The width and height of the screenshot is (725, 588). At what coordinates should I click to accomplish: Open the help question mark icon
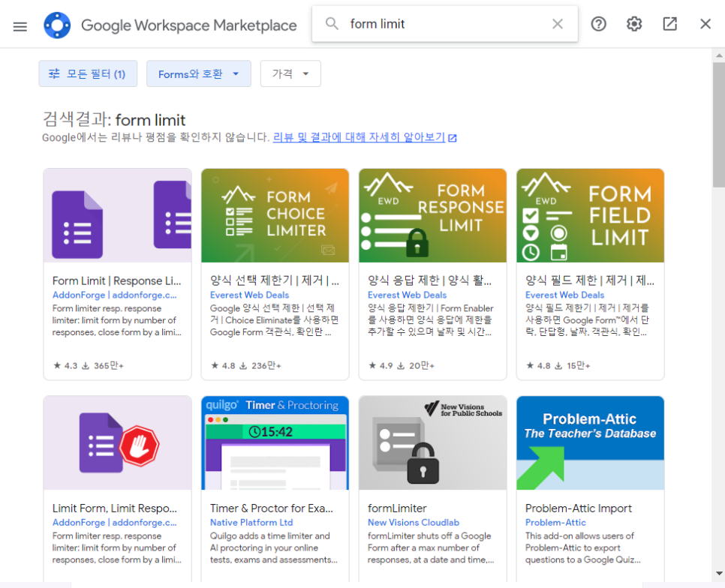598,24
